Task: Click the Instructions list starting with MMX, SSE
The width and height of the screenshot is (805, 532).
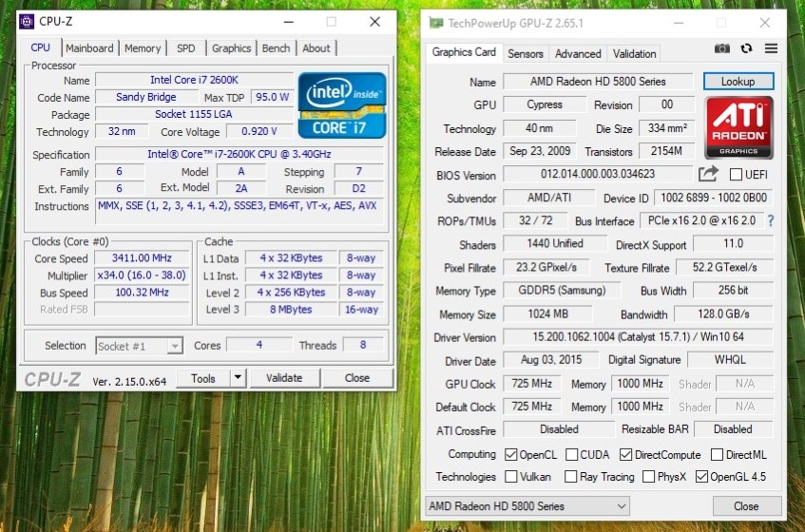Action: pyautogui.click(x=240, y=211)
